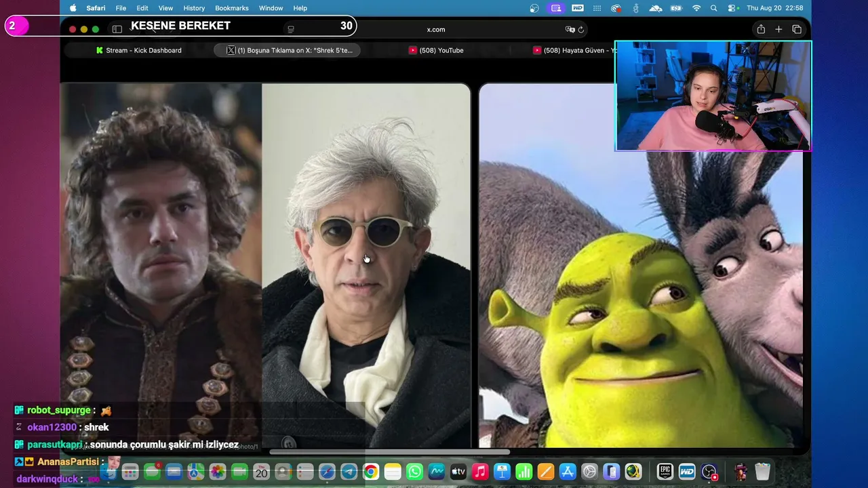Open Spotlight search from the menu bar
Image resolution: width=868 pixels, height=488 pixels.
click(714, 8)
